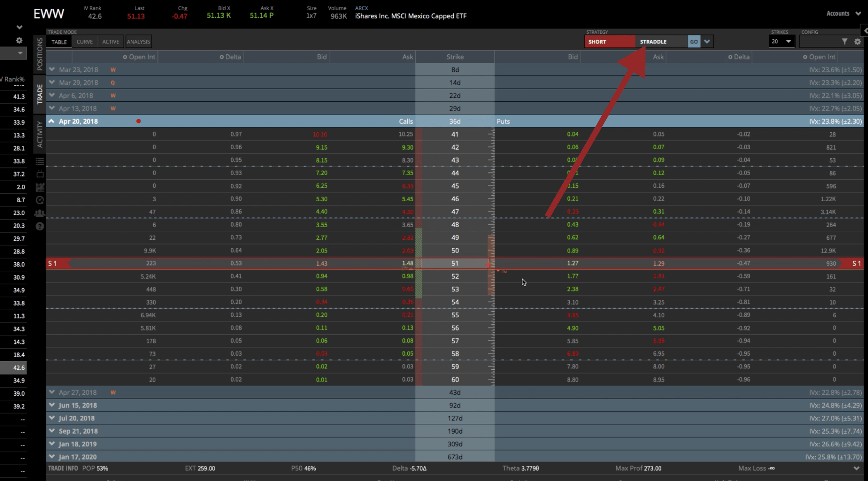Open the people follow-traders icon
868x481 pixels.
[x=40, y=213]
